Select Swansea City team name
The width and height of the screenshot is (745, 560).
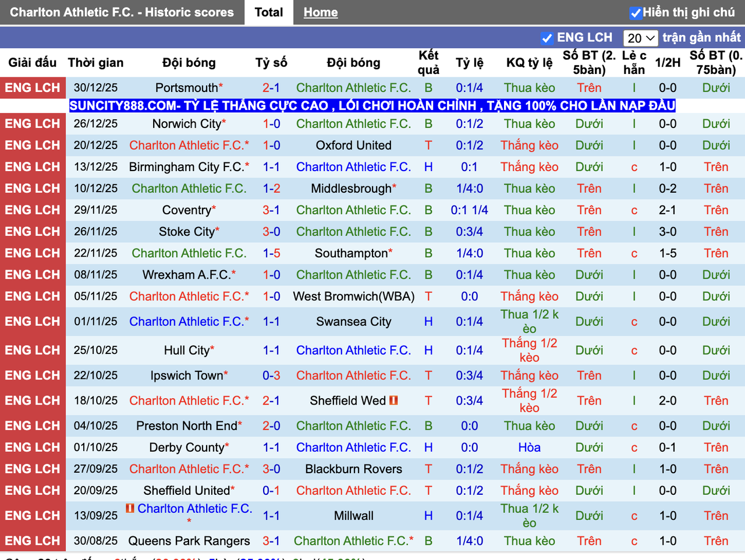click(x=354, y=321)
